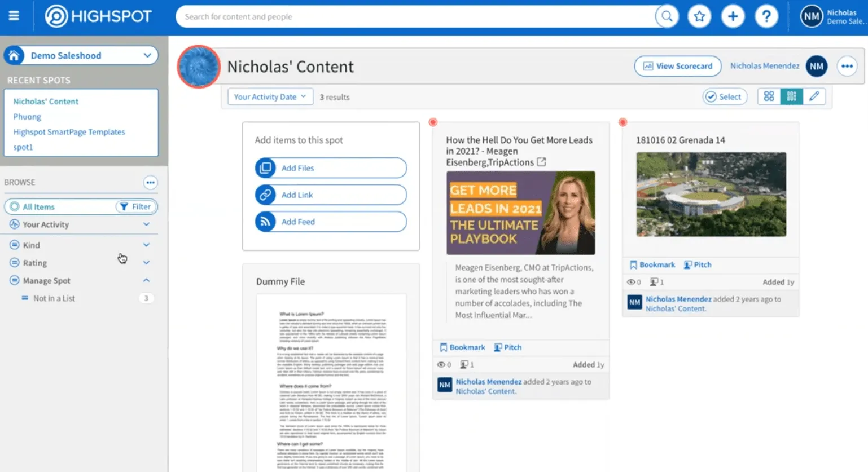
Task: Open the Dummy File document preview
Action: (331, 383)
